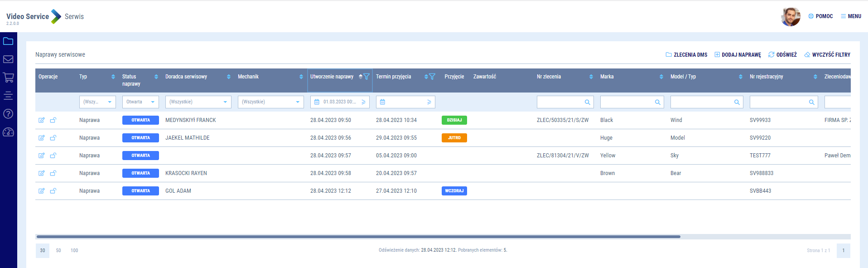The width and height of the screenshot is (868, 268).
Task: Click the question mark help sidebar icon
Action: 8,114
